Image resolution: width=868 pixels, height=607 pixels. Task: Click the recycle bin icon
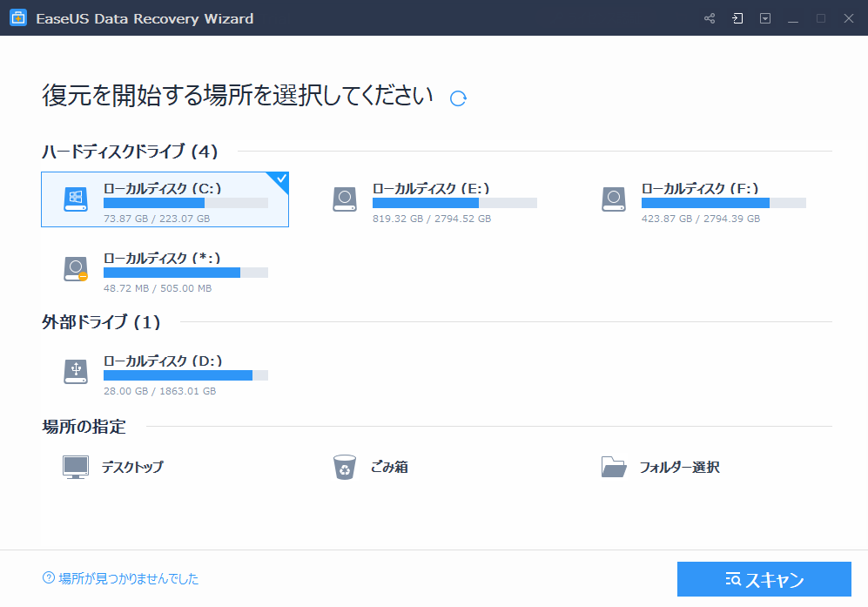[344, 467]
